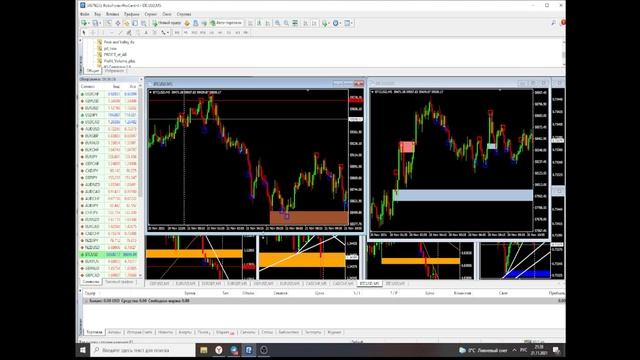
Task: Switch chart to bar chart mode
Action: click(x=250, y=23)
